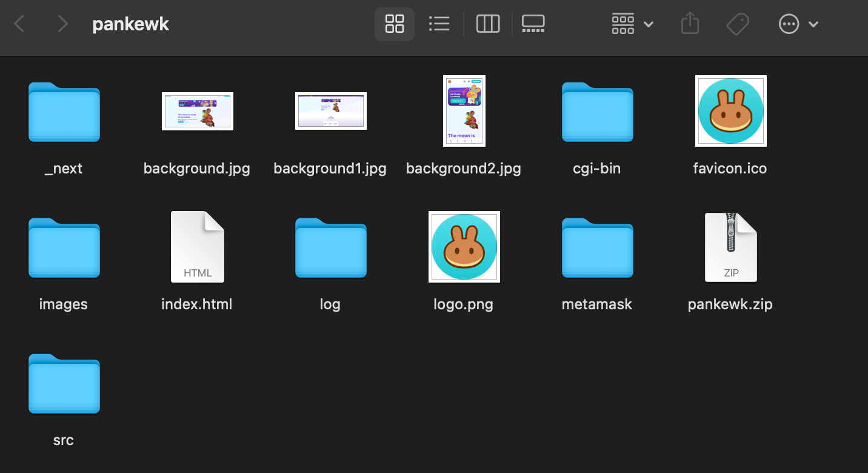Screen dimensions: 868x473
Task: Click the background.jpg file name
Action: click(197, 169)
